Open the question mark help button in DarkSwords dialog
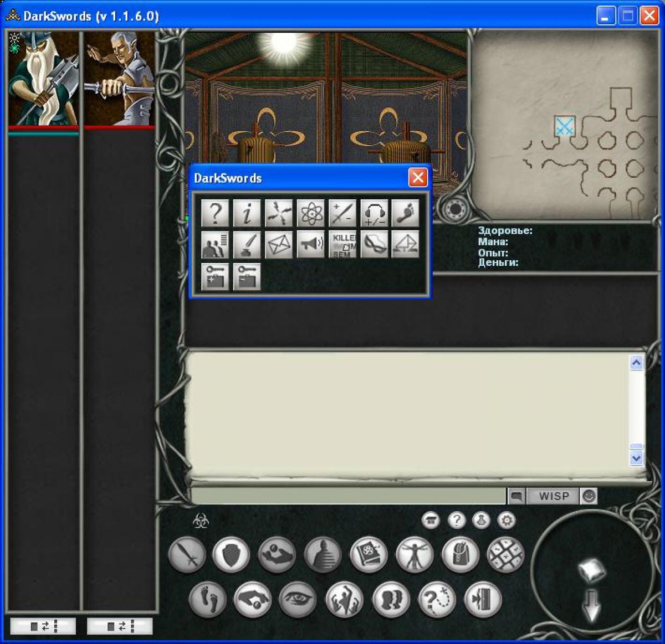 click(x=214, y=213)
